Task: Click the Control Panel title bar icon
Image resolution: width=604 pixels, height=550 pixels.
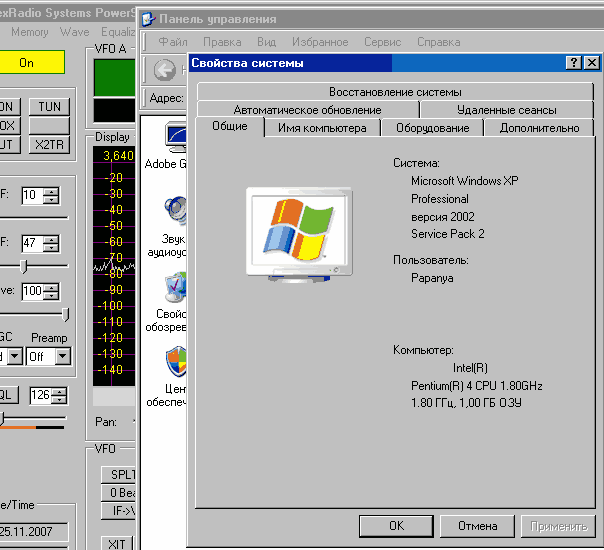Action: [x=149, y=19]
